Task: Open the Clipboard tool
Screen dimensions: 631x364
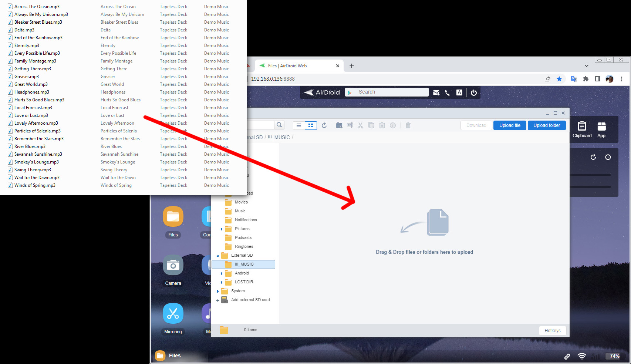Action: pos(582,129)
